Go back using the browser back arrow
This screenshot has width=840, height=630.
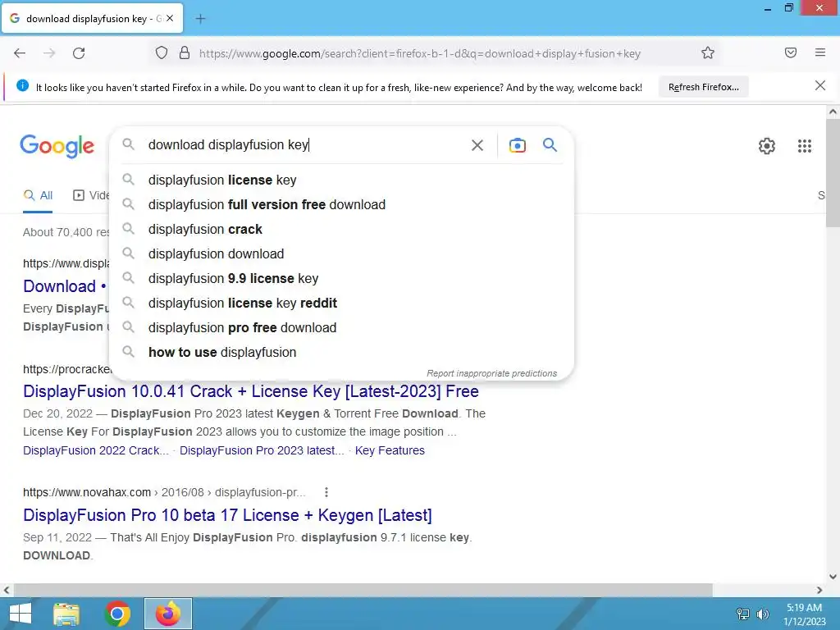coord(20,53)
